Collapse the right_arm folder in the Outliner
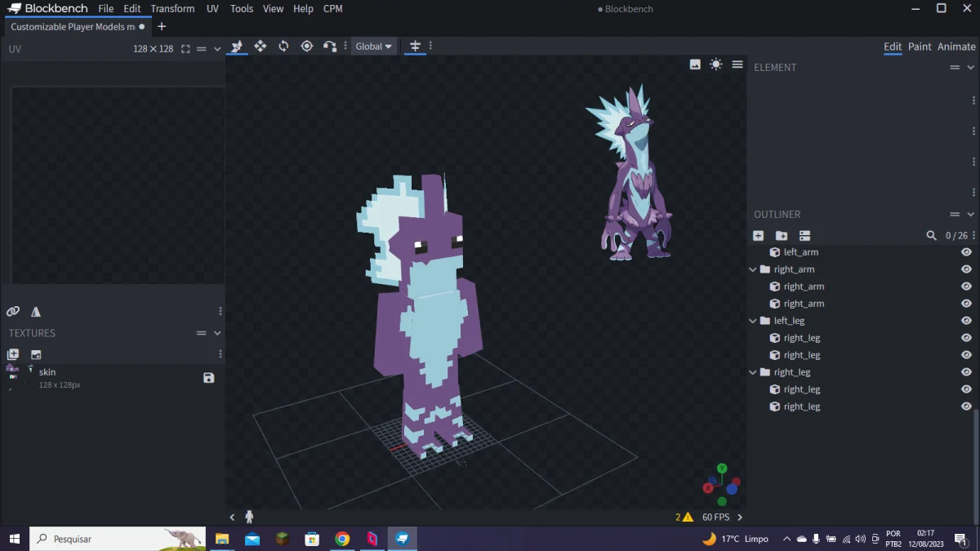This screenshot has width=980, height=551. [753, 269]
